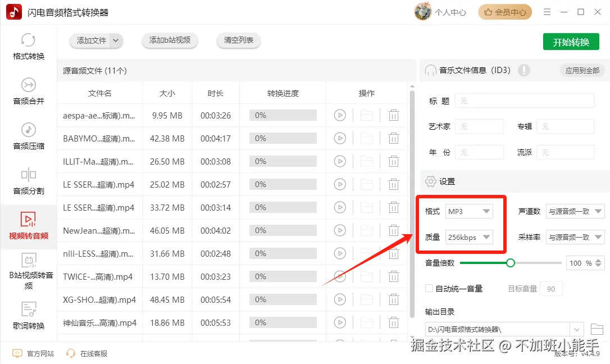610x364 pixels.
Task: Click 清空列表 button
Action: click(x=239, y=40)
